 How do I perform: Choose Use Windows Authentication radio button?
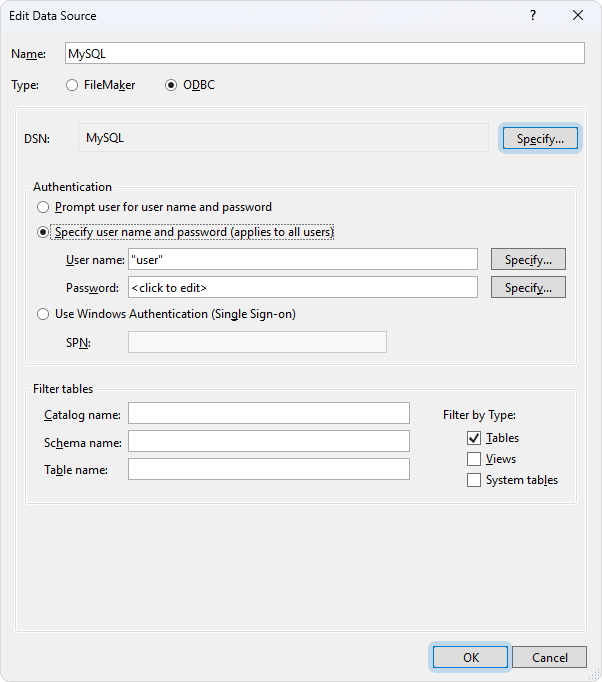[x=43, y=314]
